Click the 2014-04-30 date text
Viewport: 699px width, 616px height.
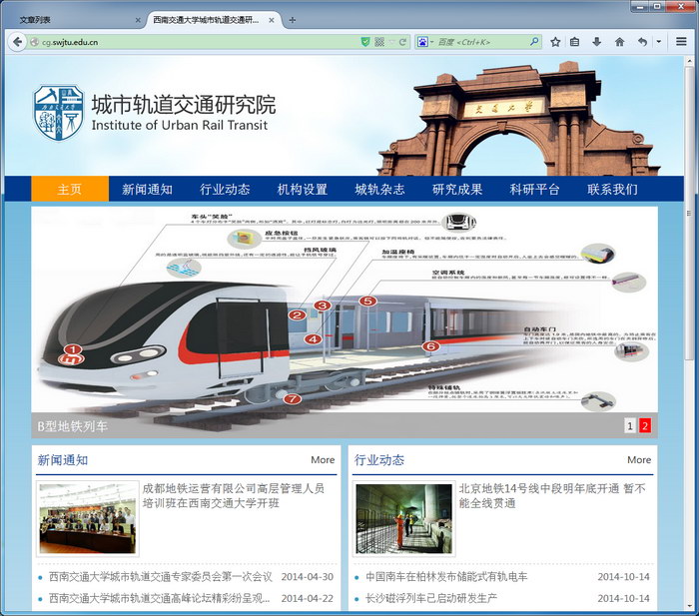[x=308, y=577]
